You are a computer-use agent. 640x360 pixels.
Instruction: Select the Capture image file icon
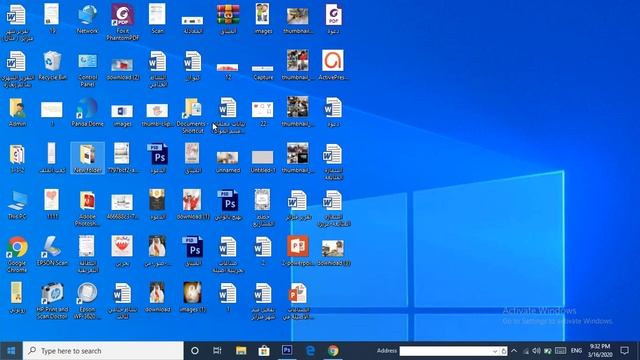[262, 72]
